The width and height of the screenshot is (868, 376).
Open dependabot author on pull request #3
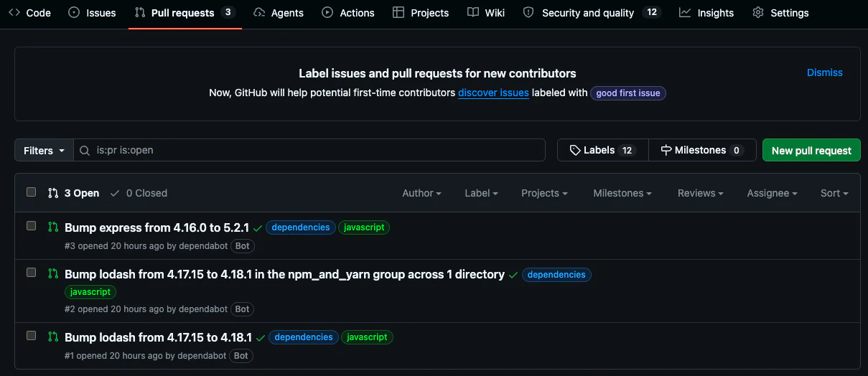[202, 246]
